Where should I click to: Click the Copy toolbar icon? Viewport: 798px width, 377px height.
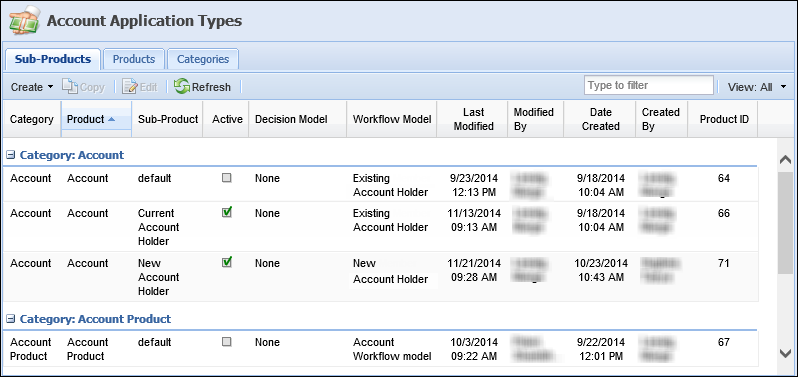69,86
